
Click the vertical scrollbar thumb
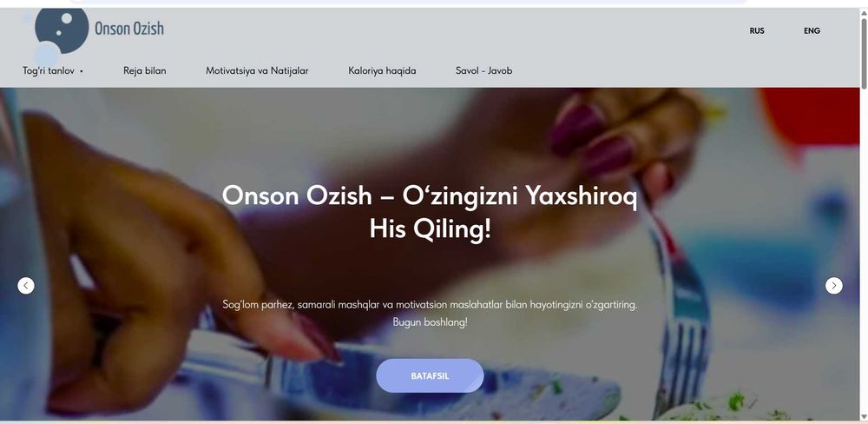pyautogui.click(x=865, y=53)
